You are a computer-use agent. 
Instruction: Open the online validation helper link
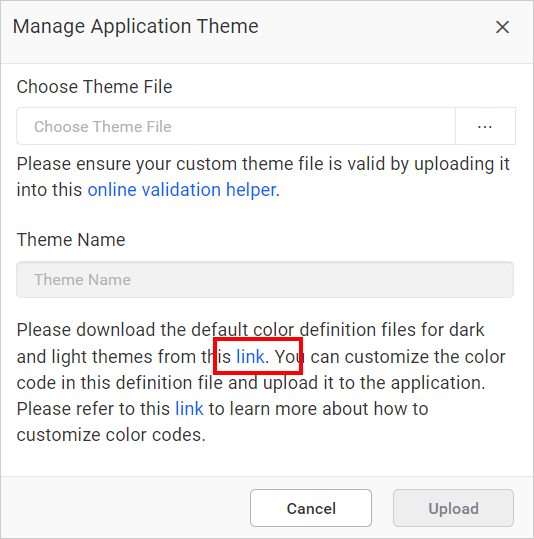(x=182, y=190)
